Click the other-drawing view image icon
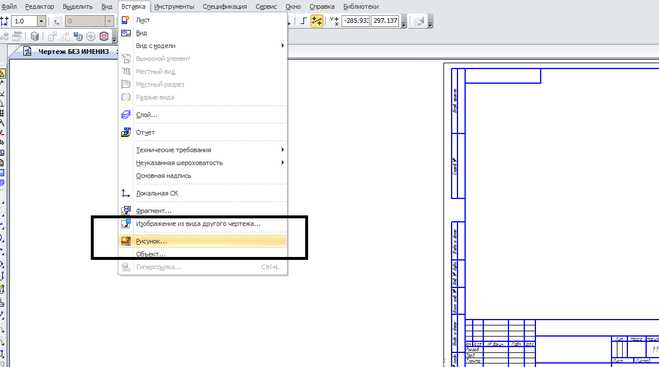Screen dimensions: 659x367 (x=126, y=223)
